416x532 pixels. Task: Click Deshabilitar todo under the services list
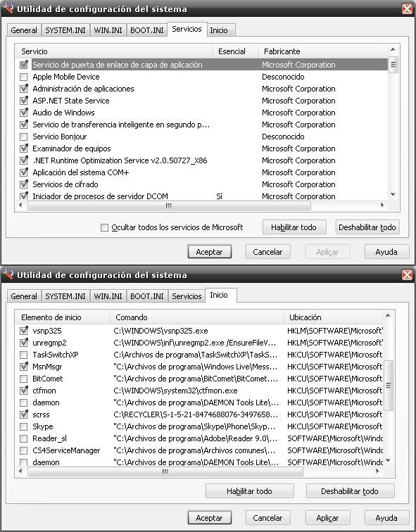click(367, 227)
